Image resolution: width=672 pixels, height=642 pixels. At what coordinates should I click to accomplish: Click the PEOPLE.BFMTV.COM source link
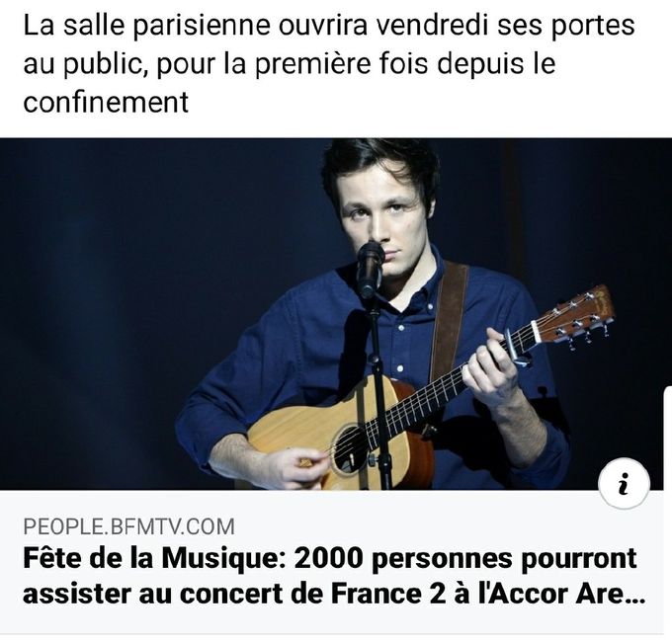click(x=129, y=526)
